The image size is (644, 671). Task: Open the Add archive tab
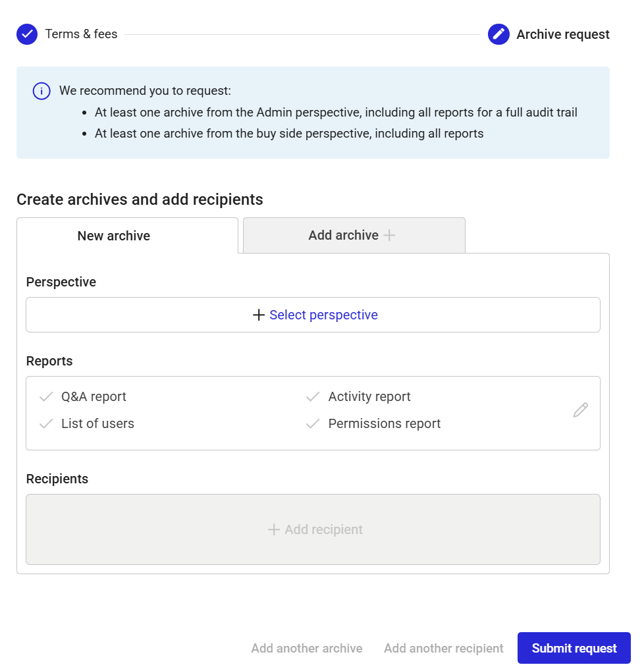[354, 235]
